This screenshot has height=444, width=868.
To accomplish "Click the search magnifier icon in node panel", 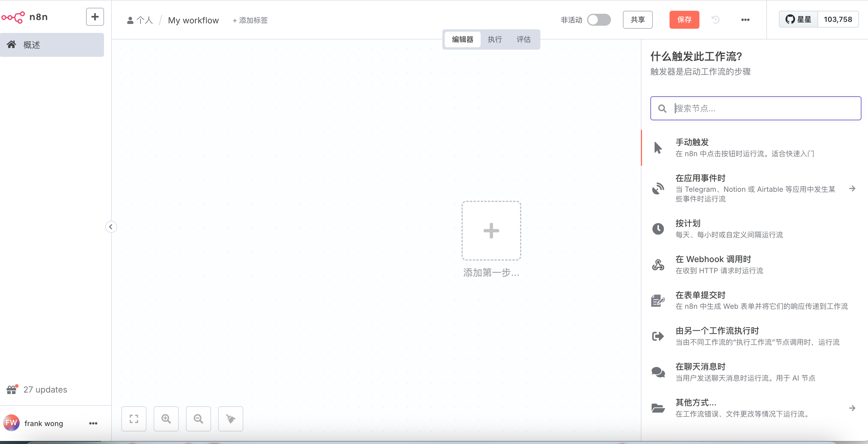I will [x=662, y=109].
